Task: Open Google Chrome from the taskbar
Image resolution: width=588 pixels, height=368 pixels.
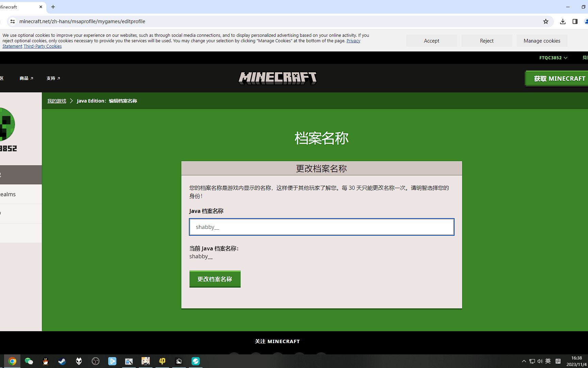Action: click(12, 361)
